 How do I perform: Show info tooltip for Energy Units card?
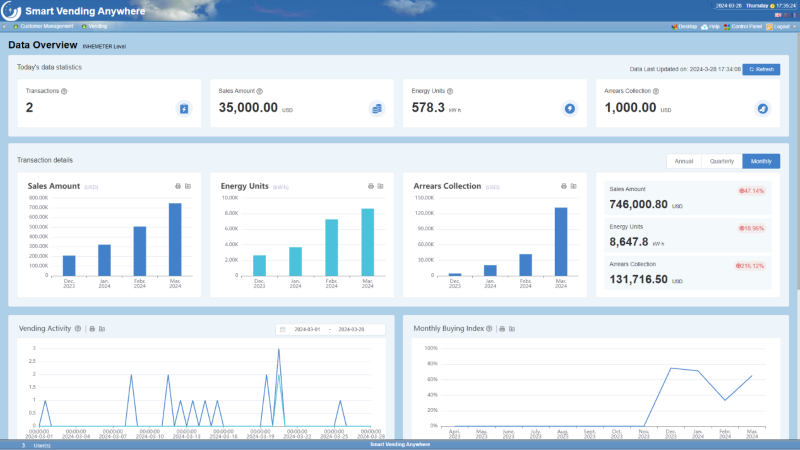pyautogui.click(x=450, y=91)
